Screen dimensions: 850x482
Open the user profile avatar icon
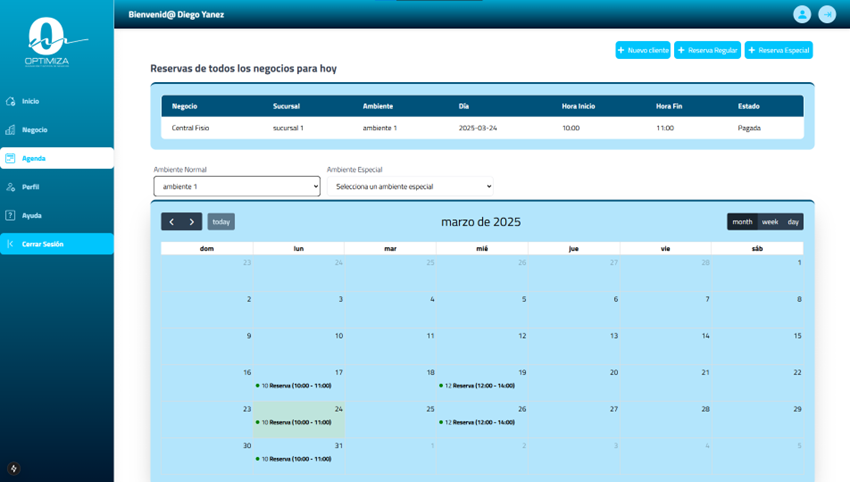(x=801, y=14)
